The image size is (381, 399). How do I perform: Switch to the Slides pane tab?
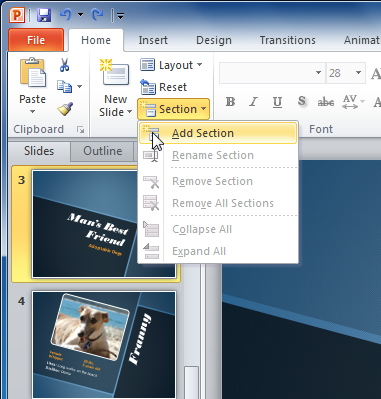[39, 151]
